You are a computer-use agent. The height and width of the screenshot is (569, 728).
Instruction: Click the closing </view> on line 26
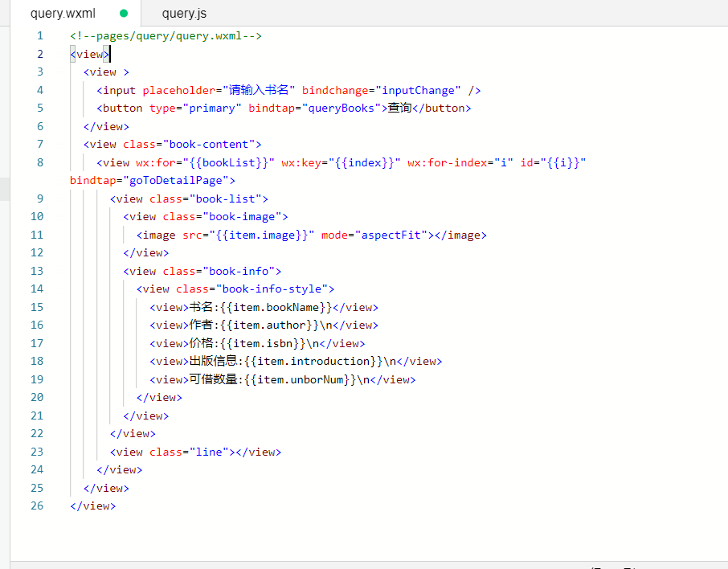[x=93, y=506]
